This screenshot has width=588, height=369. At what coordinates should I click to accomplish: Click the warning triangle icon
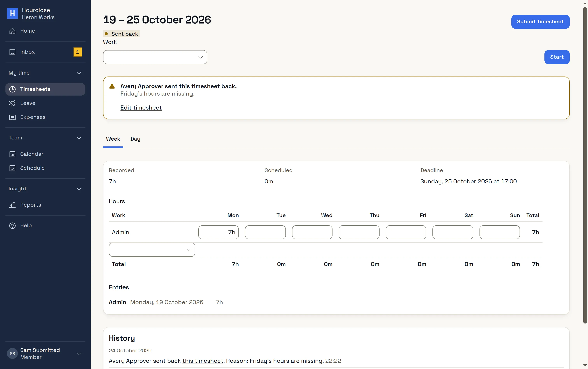pyautogui.click(x=112, y=86)
